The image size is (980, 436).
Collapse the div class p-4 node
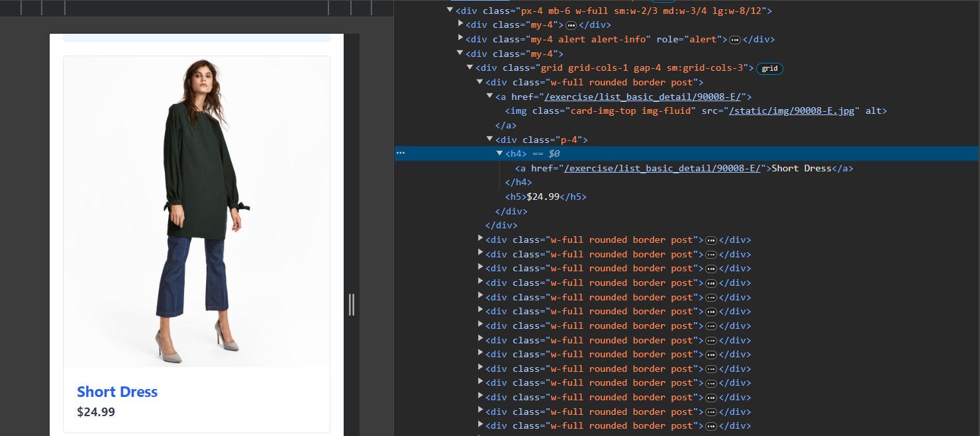point(490,140)
